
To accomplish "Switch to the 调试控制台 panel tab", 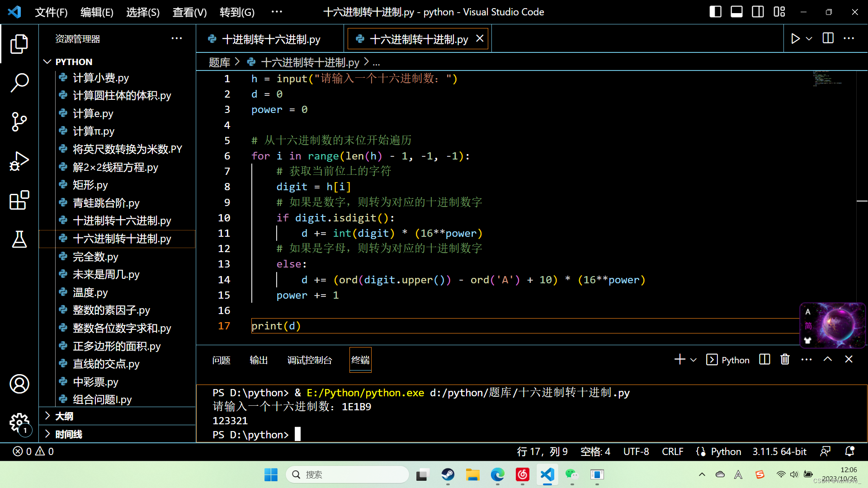I will (310, 360).
